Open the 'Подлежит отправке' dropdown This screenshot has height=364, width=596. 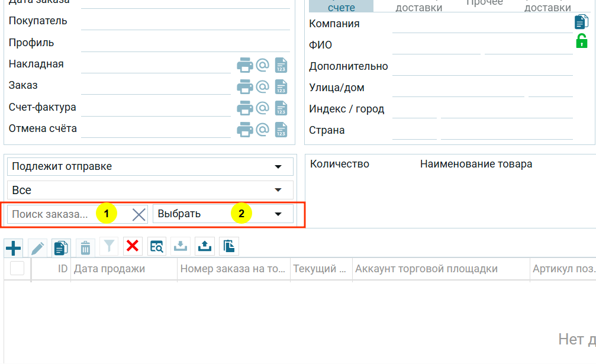[278, 167]
